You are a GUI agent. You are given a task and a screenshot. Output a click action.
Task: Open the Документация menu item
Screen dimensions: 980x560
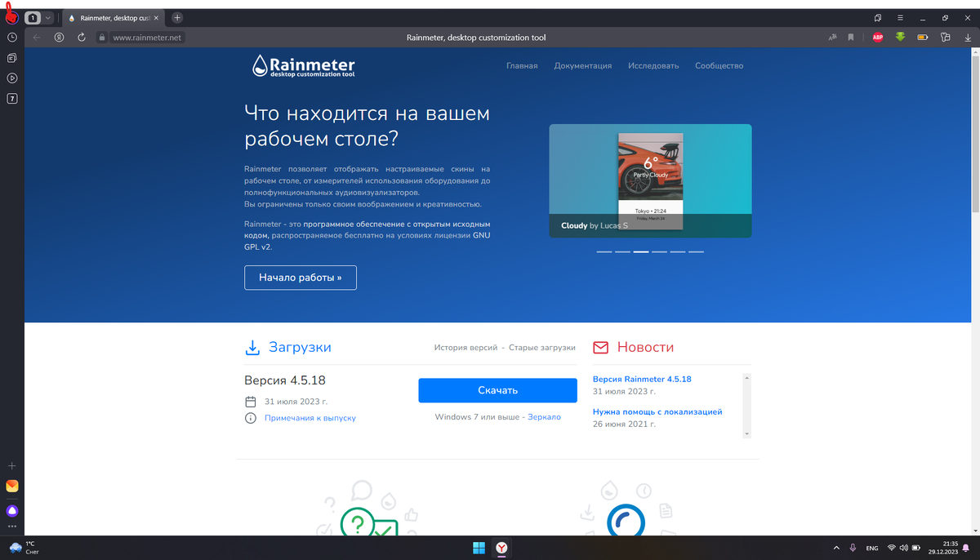click(583, 66)
